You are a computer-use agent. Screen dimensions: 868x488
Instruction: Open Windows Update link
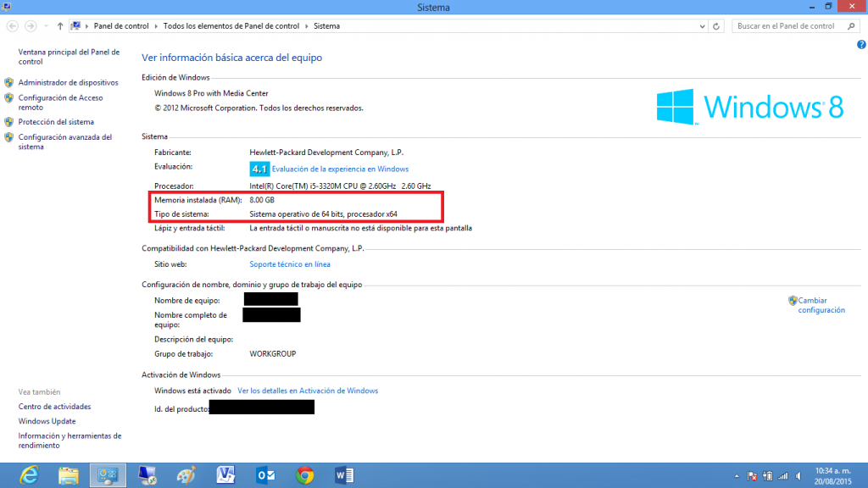[47, 421]
